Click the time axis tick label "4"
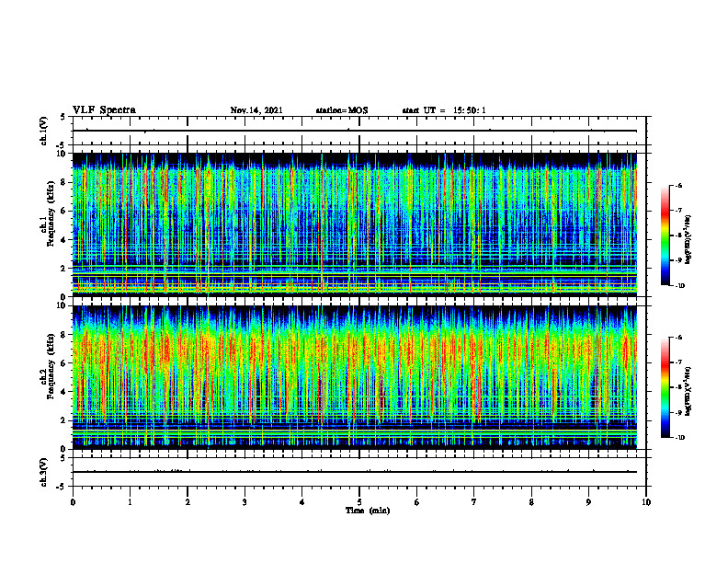This screenshot has width=728, height=563. (302, 502)
